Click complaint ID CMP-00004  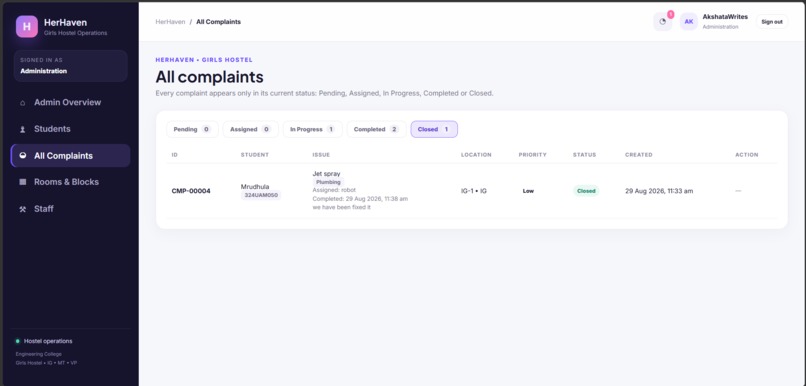click(x=191, y=191)
